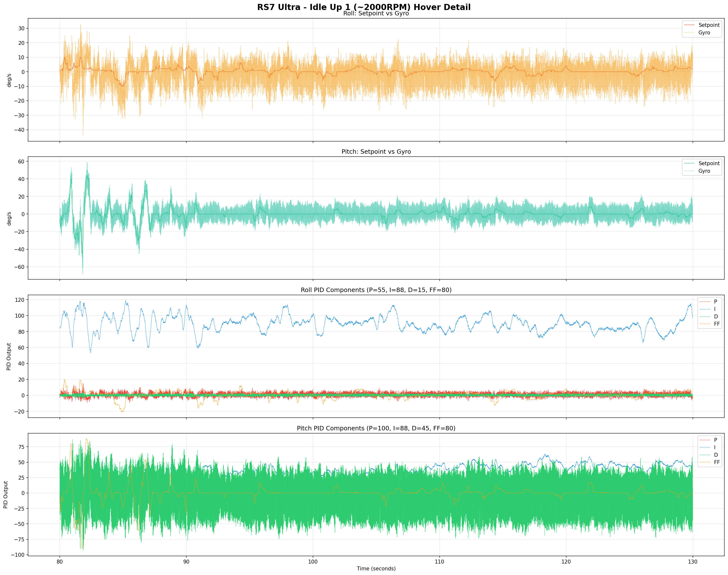Select "deg/s" y-axis label of the Pitch gyro plot

[x=9, y=219]
